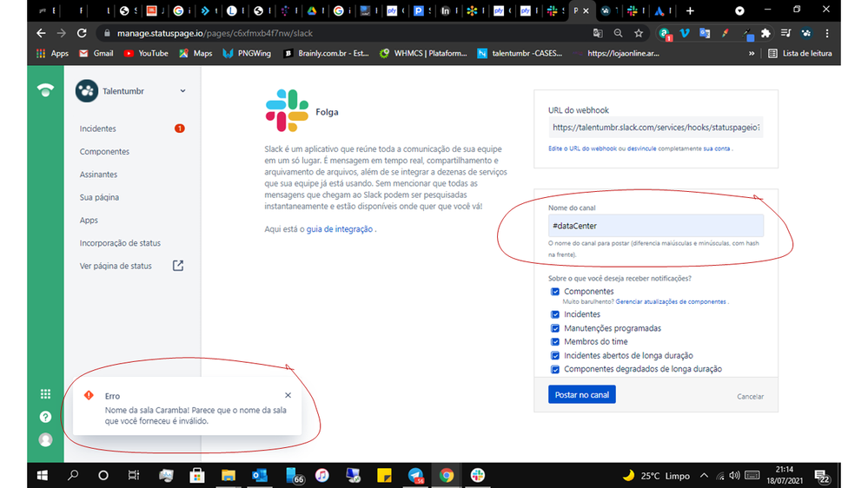Click Edite o URL do webhook link
868x488 pixels.
pyautogui.click(x=582, y=148)
